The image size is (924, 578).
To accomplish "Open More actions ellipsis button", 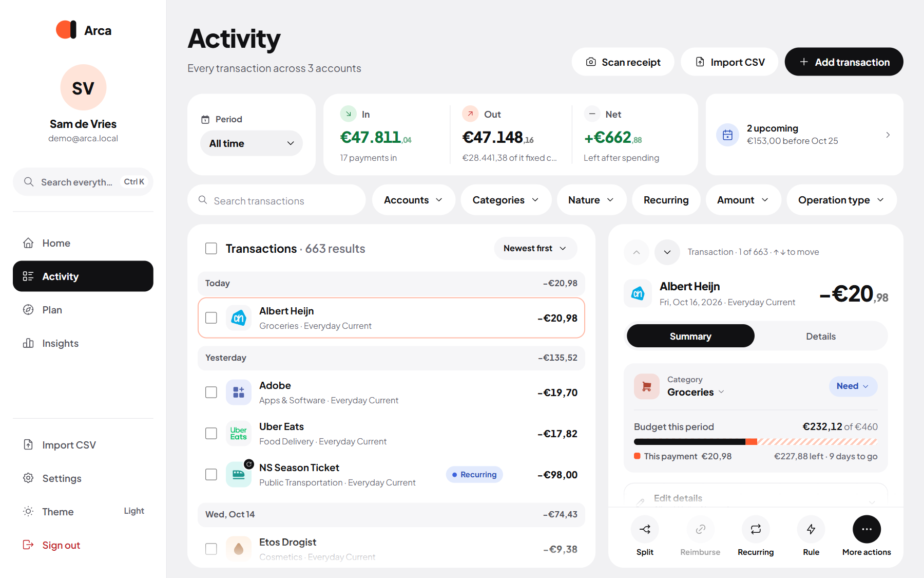I will tap(867, 529).
